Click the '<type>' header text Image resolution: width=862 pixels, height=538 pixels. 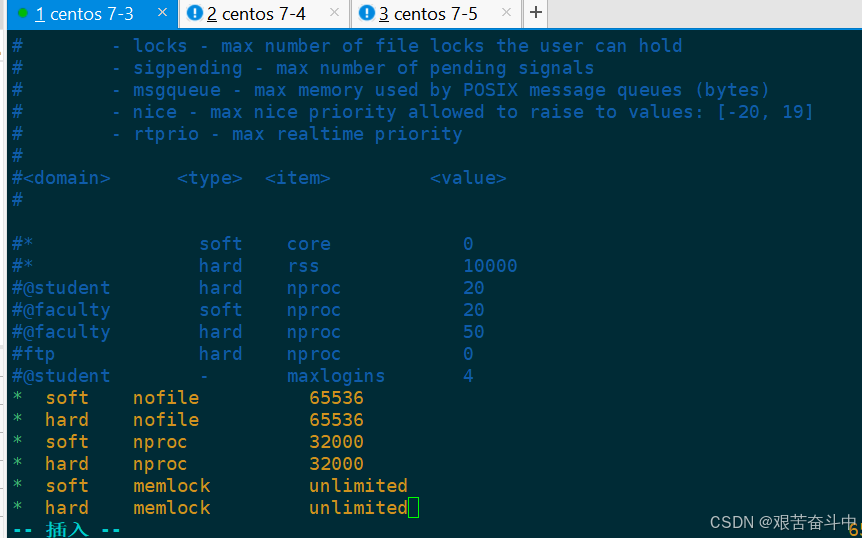(x=209, y=178)
